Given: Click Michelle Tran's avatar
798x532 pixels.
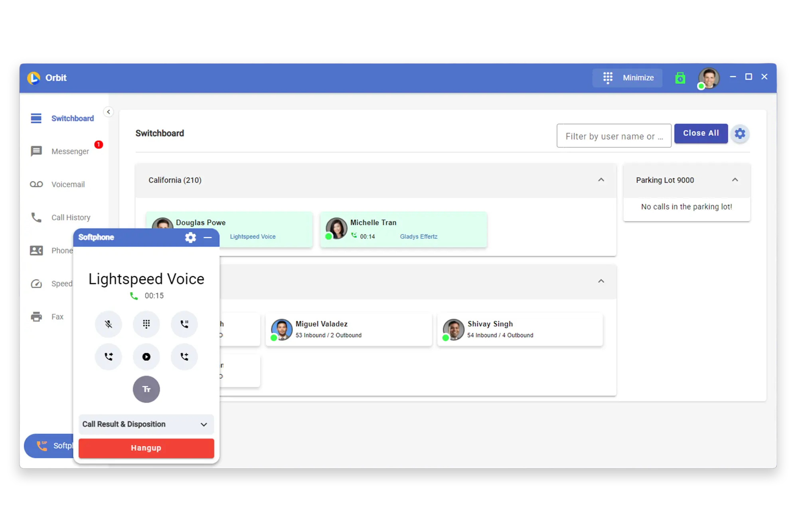Looking at the screenshot, I should [336, 228].
